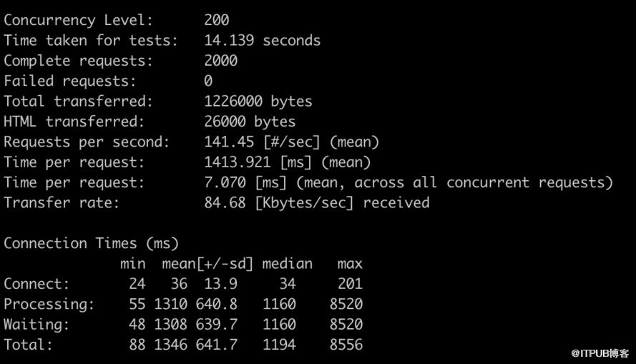Select Transfer rate 84.68 Kbytes/sec text
The width and height of the screenshot is (636, 364).
point(317,202)
